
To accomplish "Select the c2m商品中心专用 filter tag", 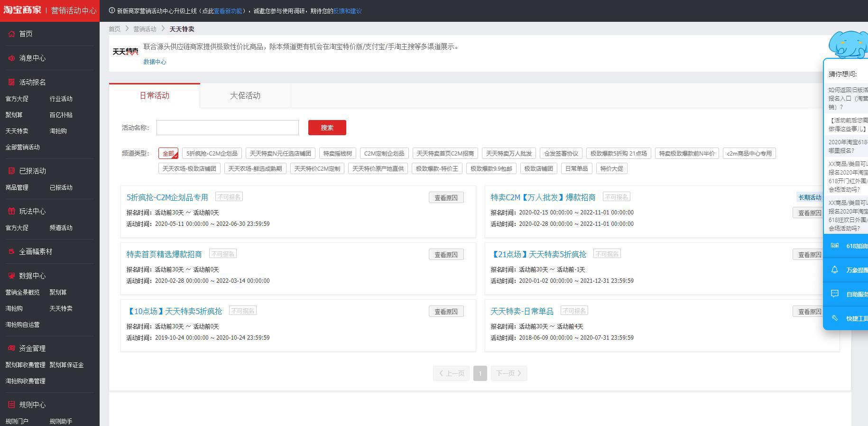I will [x=749, y=153].
